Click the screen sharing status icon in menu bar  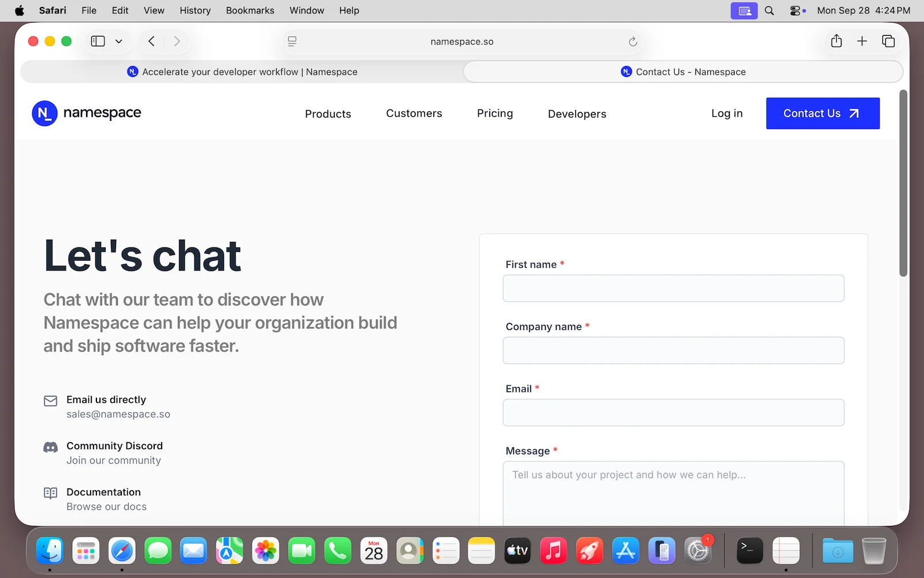(744, 10)
